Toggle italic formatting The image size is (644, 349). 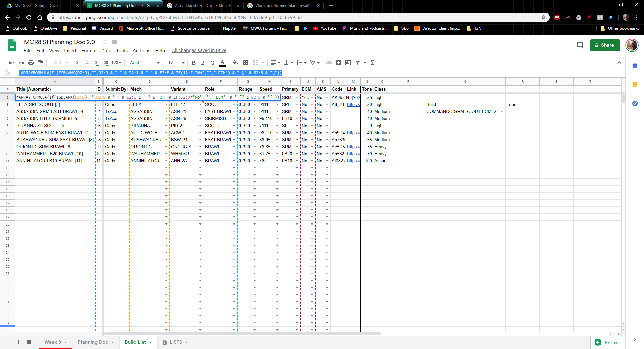pos(203,63)
